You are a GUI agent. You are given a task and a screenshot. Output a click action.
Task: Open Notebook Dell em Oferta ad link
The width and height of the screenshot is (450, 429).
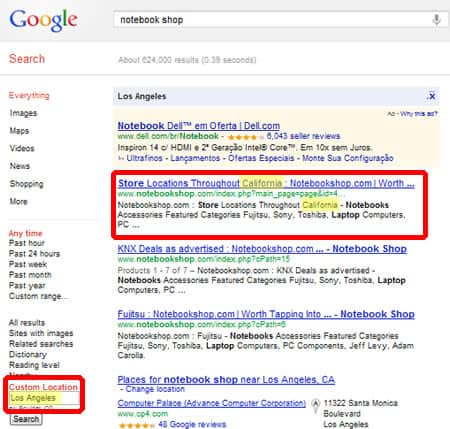199,126
